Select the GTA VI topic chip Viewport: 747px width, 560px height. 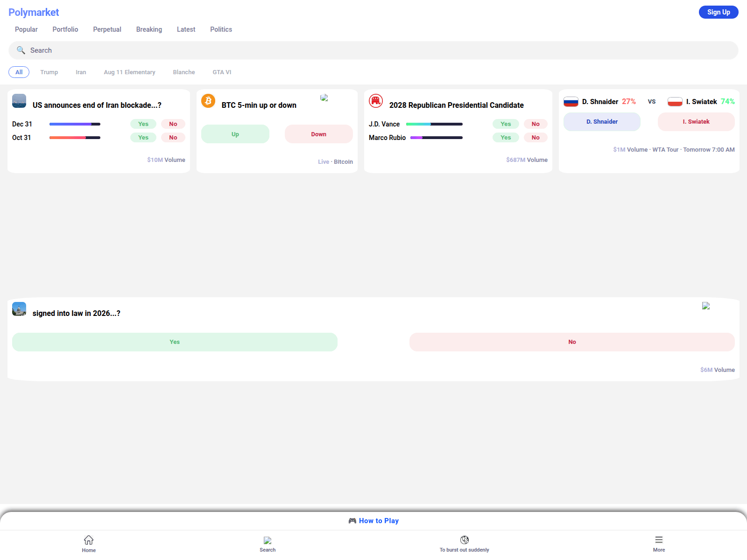pos(222,72)
